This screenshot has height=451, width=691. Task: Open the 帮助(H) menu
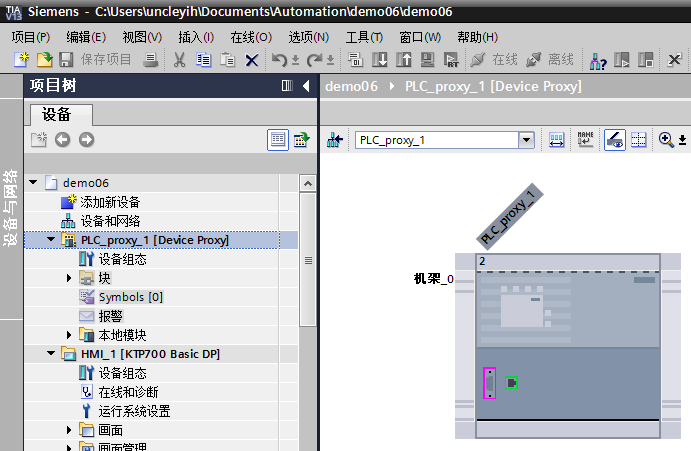click(477, 37)
